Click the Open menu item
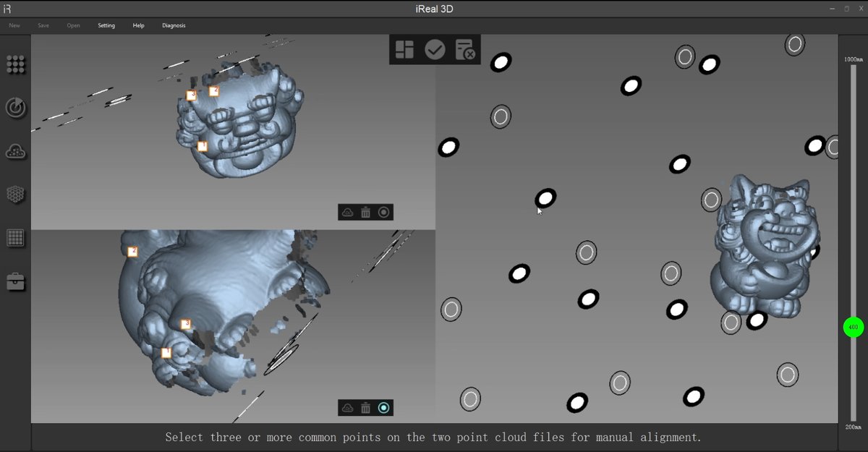This screenshot has height=452, width=868. click(x=73, y=25)
